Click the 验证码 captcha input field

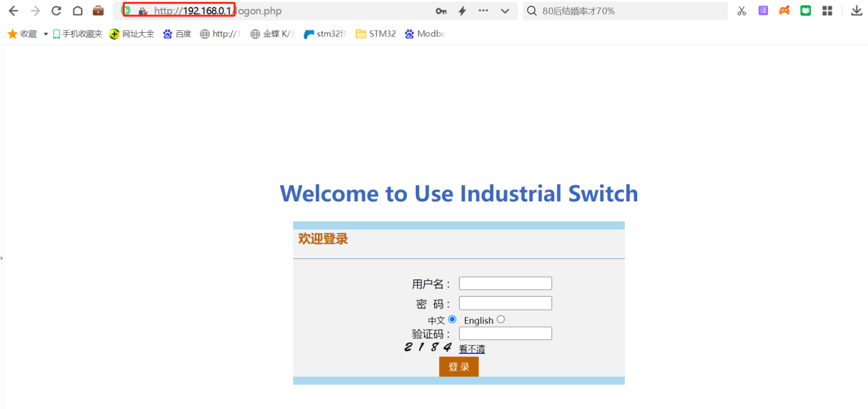pos(505,334)
